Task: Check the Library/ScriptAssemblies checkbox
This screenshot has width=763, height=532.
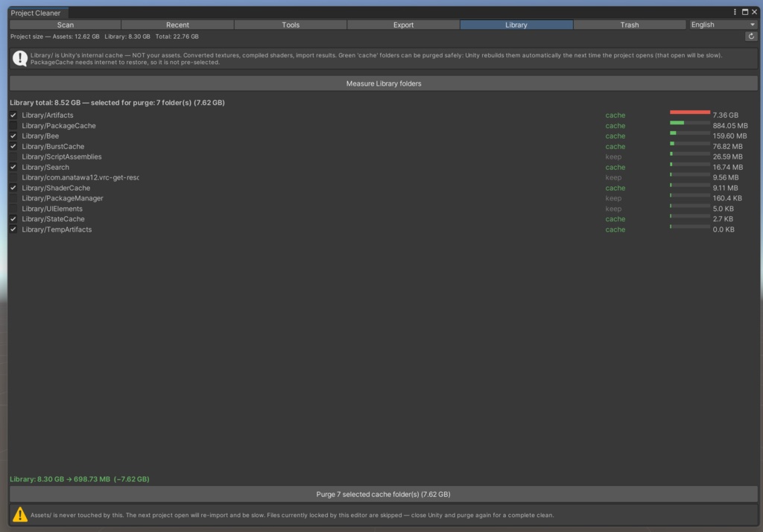Action: [x=13, y=156]
